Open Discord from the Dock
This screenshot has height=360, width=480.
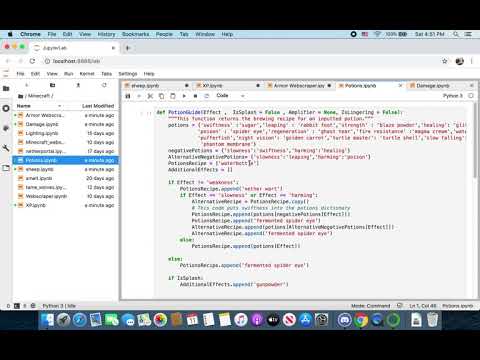pos(344,320)
